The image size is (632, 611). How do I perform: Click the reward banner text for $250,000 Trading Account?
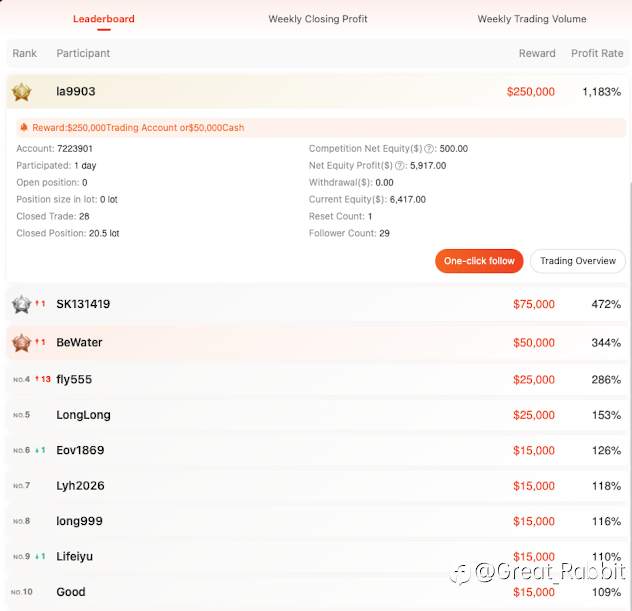(x=138, y=128)
